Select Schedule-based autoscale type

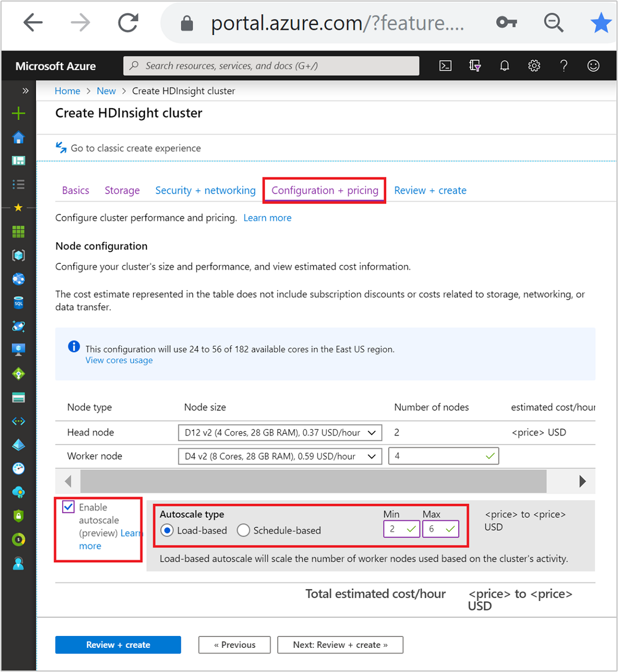pyautogui.click(x=243, y=530)
